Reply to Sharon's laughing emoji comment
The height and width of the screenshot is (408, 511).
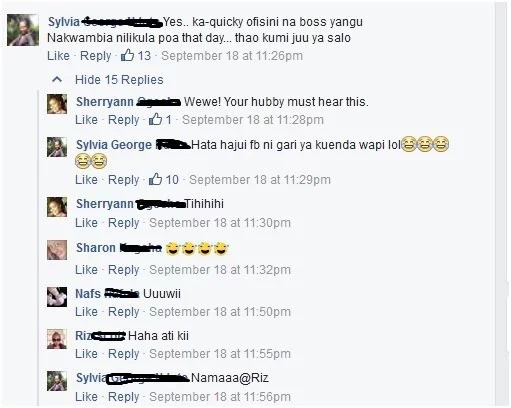coord(124,270)
